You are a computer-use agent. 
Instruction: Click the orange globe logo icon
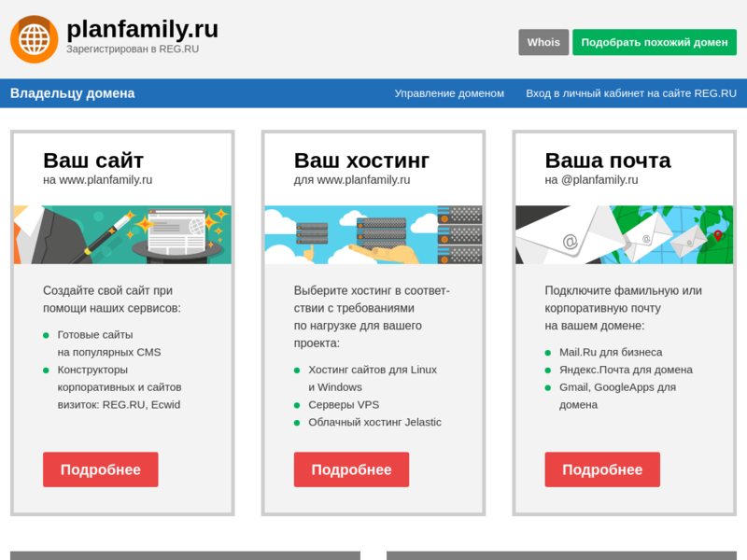click(x=35, y=39)
